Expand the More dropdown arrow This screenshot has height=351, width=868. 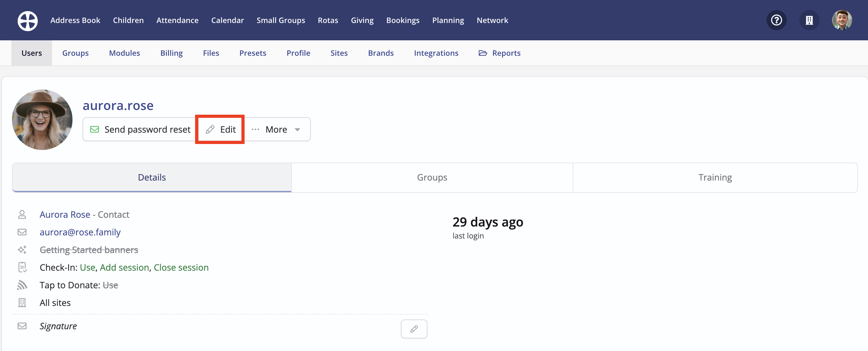[297, 130]
